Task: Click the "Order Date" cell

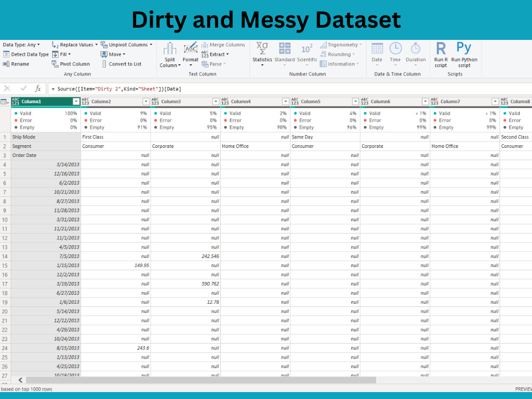Action: pyautogui.click(x=45, y=155)
